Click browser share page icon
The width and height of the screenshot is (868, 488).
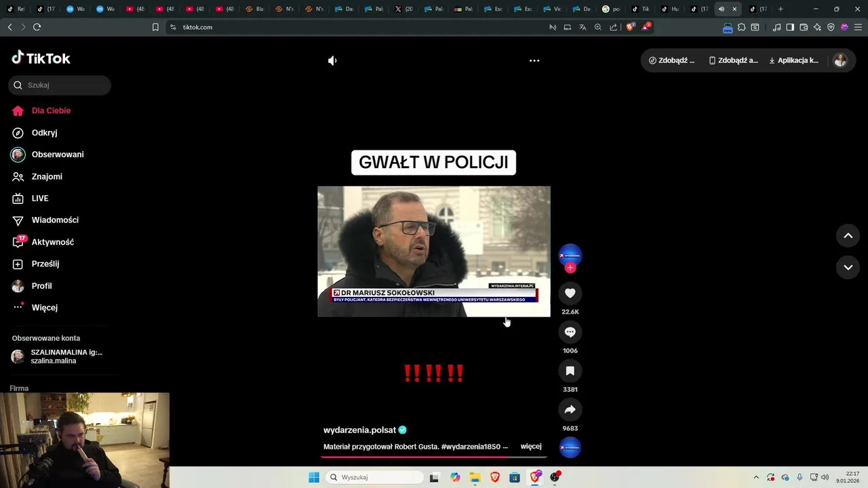coord(614,27)
